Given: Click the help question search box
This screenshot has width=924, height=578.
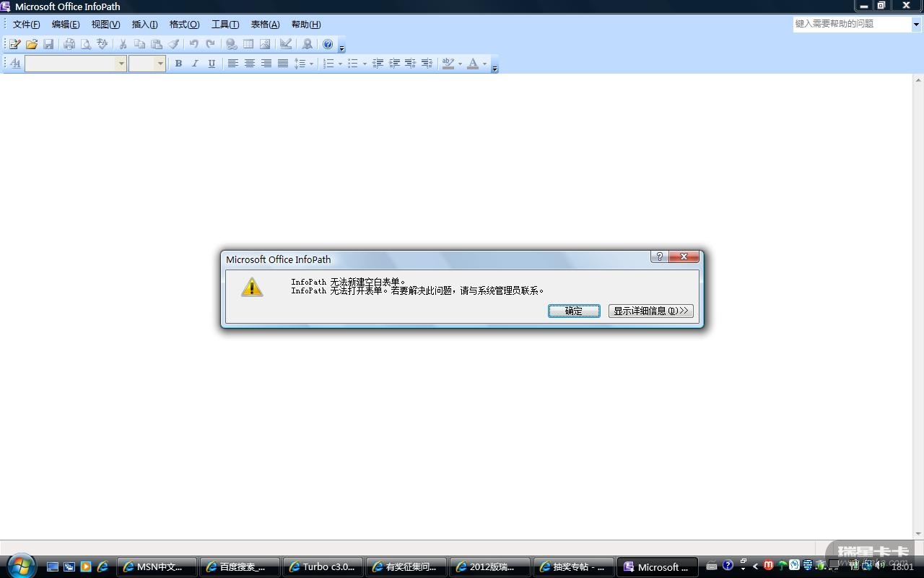Looking at the screenshot, I should (852, 24).
